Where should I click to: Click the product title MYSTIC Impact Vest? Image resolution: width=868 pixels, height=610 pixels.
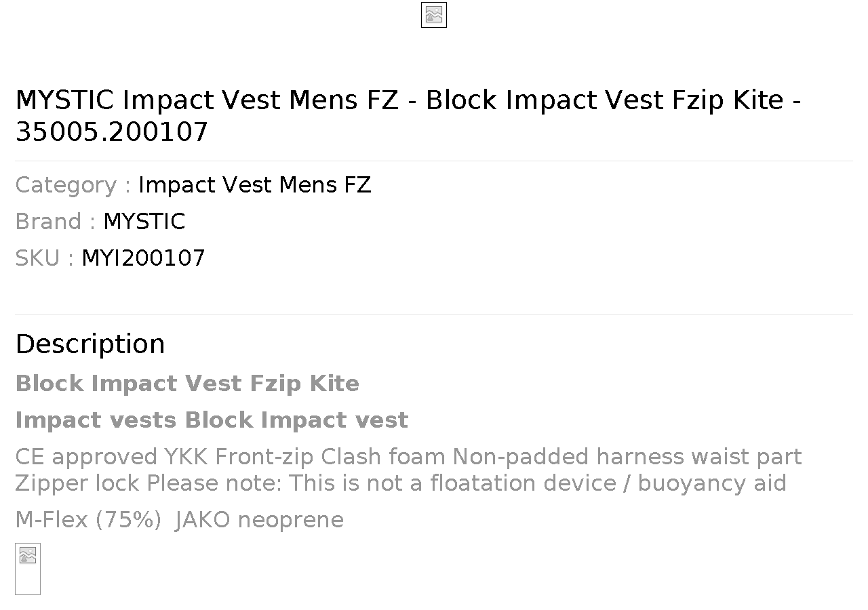point(408,115)
